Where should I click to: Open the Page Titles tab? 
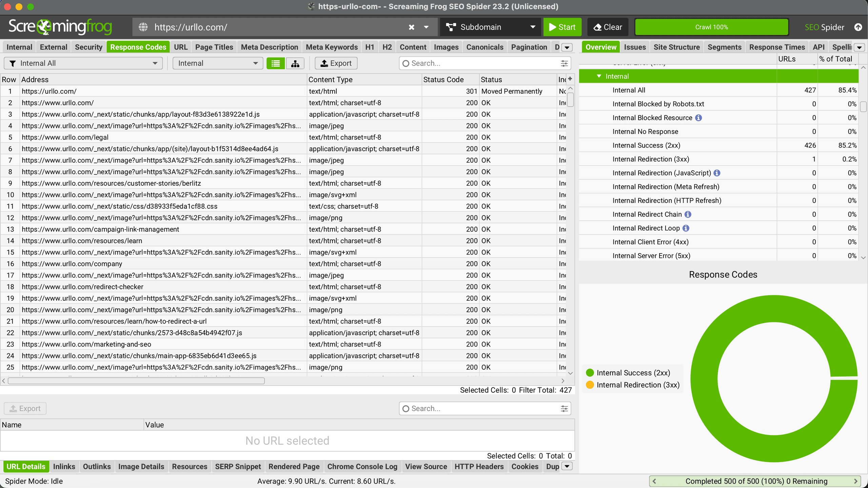tap(214, 47)
